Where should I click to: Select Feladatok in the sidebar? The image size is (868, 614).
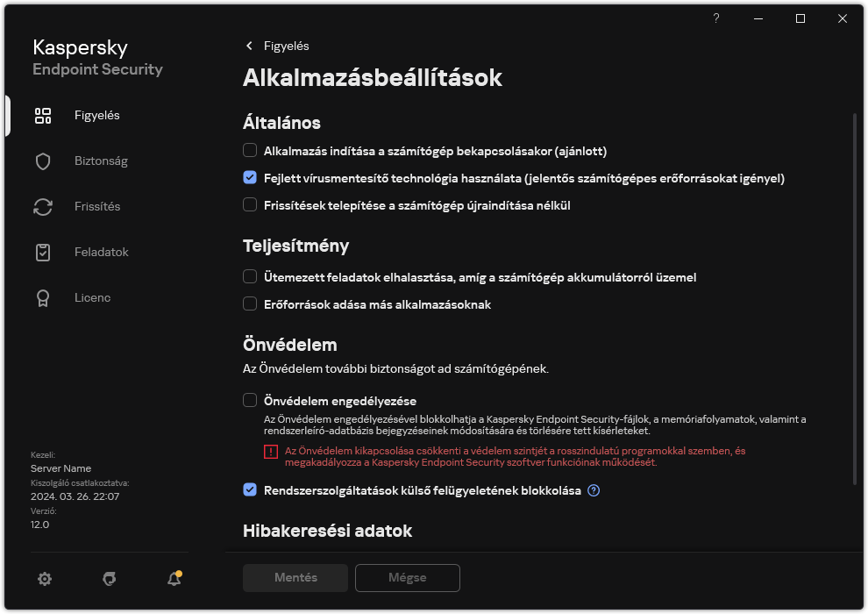101,252
